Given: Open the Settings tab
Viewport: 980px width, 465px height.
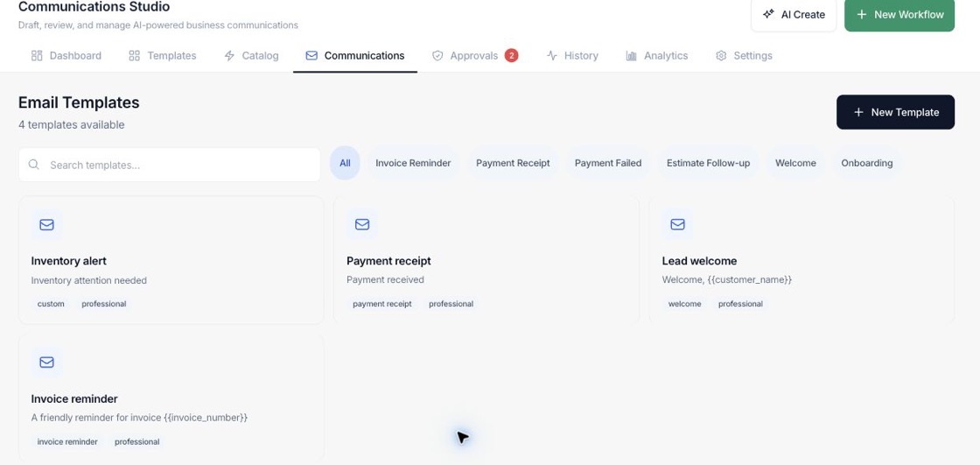Looking at the screenshot, I should click(x=744, y=56).
